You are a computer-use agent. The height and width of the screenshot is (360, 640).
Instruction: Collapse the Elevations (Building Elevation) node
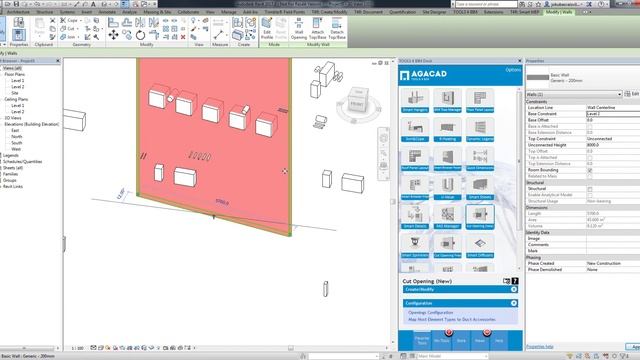tap(2, 124)
